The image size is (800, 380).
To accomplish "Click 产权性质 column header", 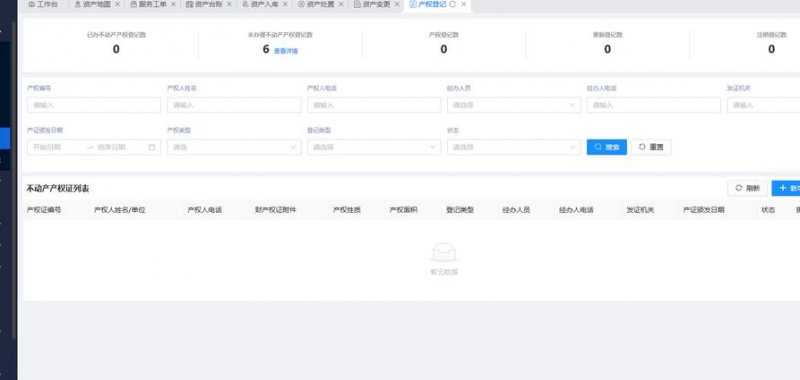I will [x=347, y=210].
